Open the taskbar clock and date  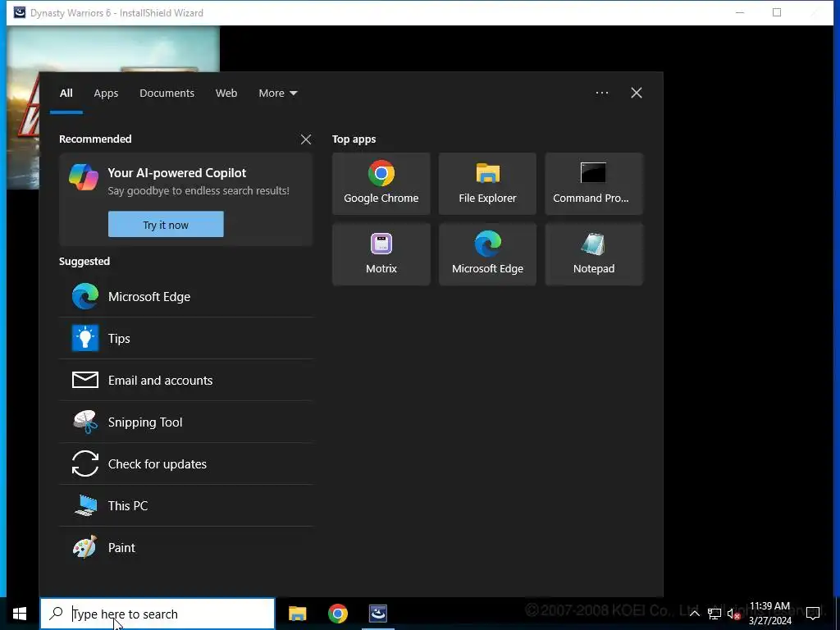[769, 614]
